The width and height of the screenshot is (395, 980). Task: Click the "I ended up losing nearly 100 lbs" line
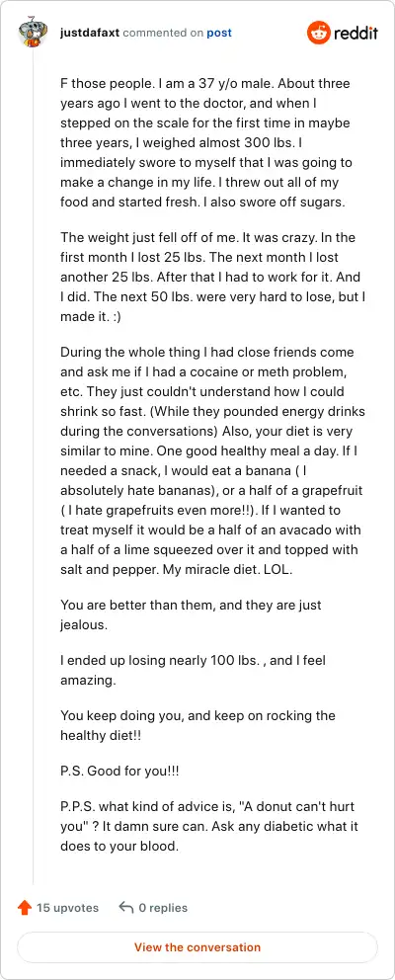click(193, 671)
